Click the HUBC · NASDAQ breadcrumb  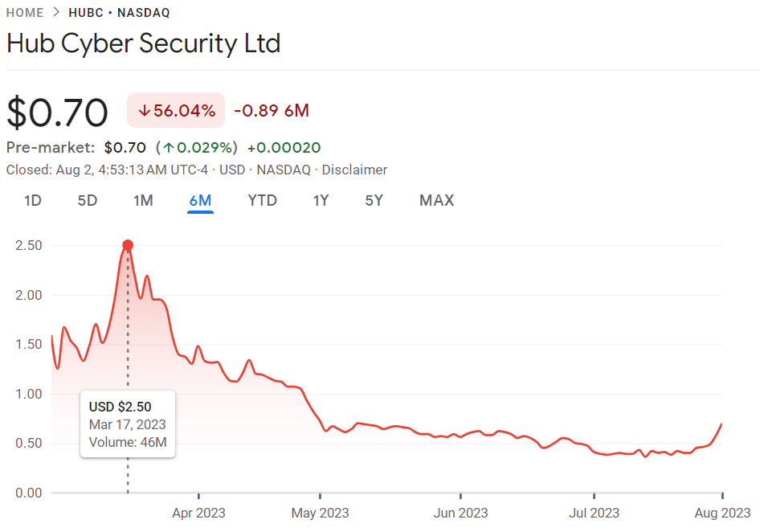point(118,13)
